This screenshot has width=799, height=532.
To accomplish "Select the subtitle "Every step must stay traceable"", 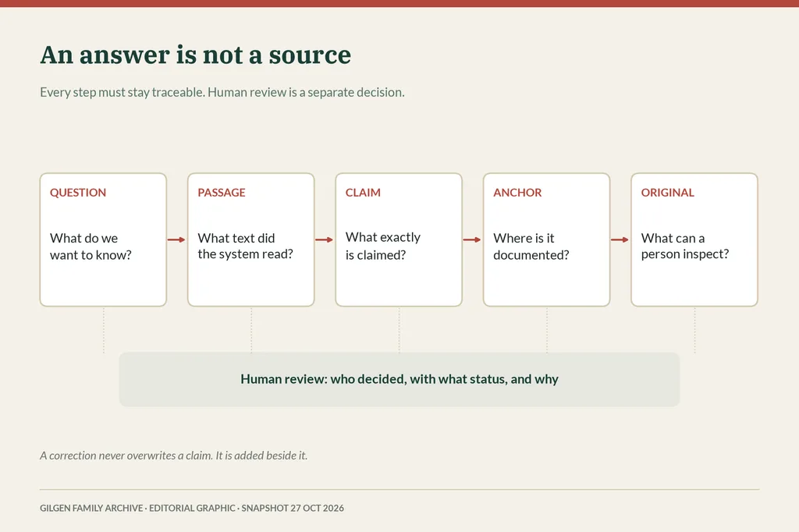I will pyautogui.click(x=123, y=92).
